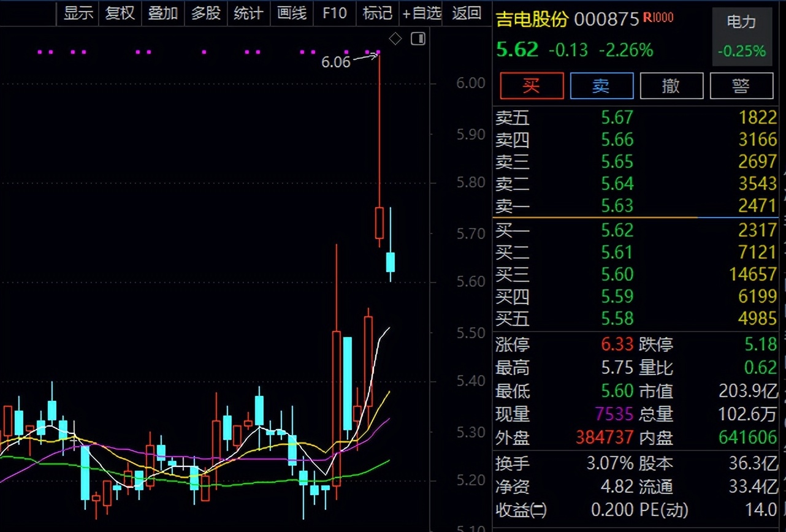This screenshot has width=786, height=532.
Task: Click the 市值 value 203.9亿
Action: click(x=748, y=391)
